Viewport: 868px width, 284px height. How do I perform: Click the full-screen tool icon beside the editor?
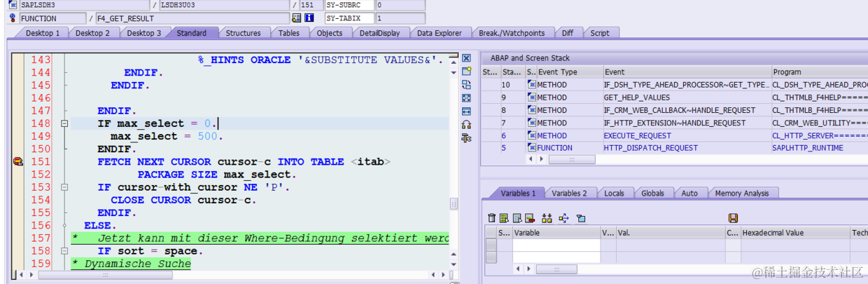point(466,98)
